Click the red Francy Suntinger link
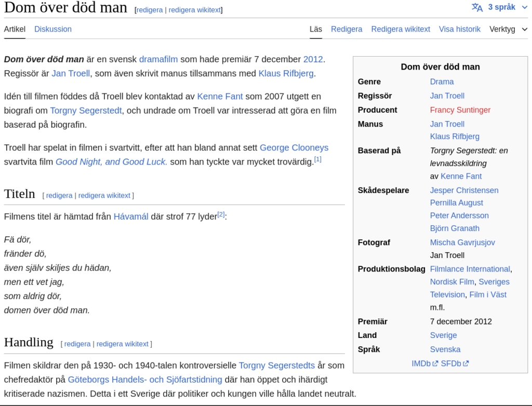This screenshot has width=532, height=406. click(460, 110)
